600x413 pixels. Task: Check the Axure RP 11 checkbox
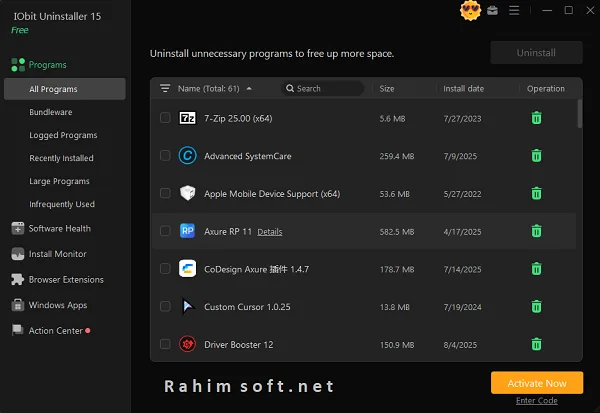(x=165, y=231)
